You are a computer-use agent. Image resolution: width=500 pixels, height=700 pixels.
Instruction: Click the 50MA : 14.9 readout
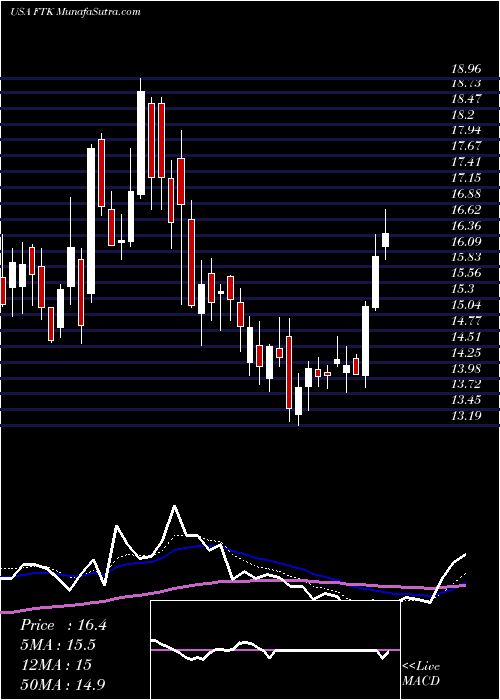point(63,684)
